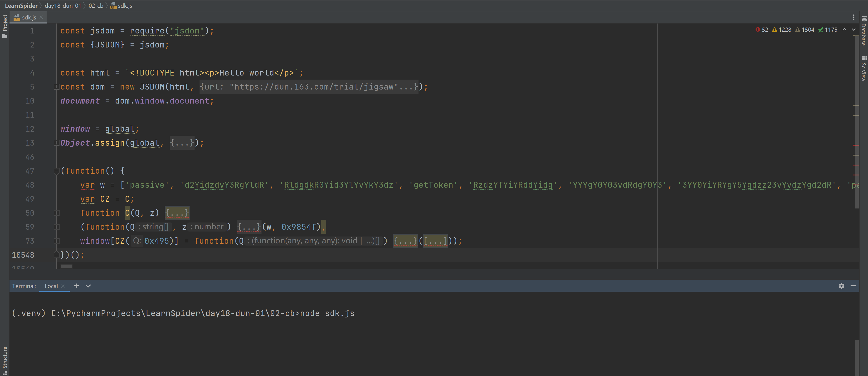868x376 pixels.
Task: Click the 0x495 value on line 73
Action: [157, 241]
